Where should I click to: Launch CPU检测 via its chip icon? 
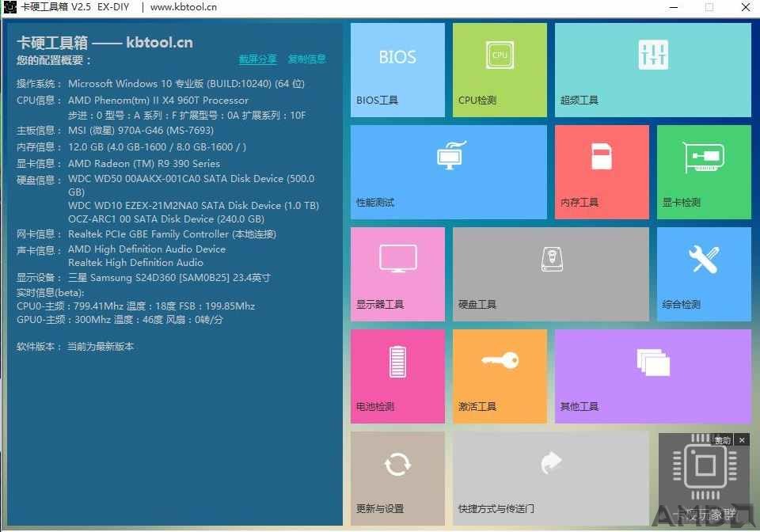click(x=500, y=55)
